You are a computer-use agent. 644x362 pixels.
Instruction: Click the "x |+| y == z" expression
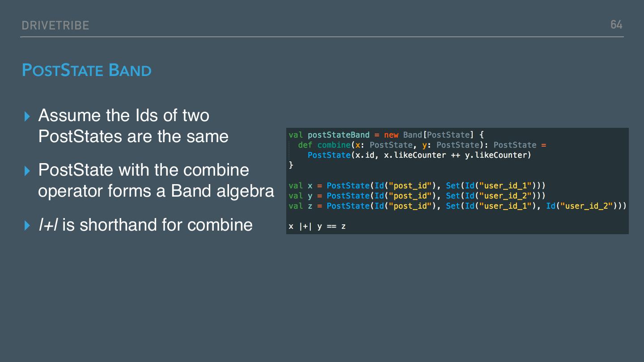coord(317,226)
